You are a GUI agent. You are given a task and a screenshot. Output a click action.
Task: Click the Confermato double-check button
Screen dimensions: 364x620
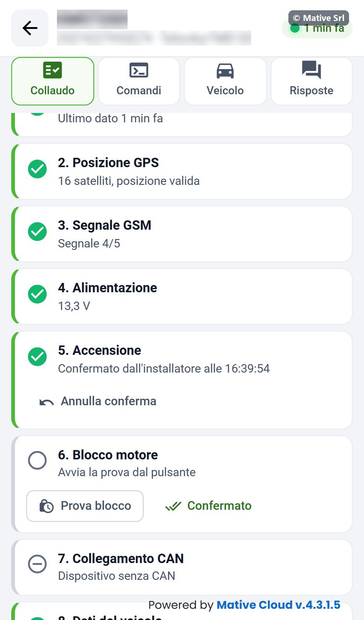click(208, 506)
